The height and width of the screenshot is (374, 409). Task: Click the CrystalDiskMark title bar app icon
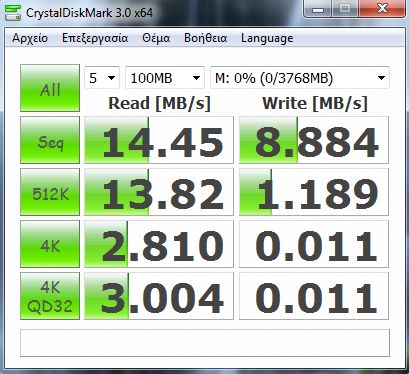coord(13,13)
